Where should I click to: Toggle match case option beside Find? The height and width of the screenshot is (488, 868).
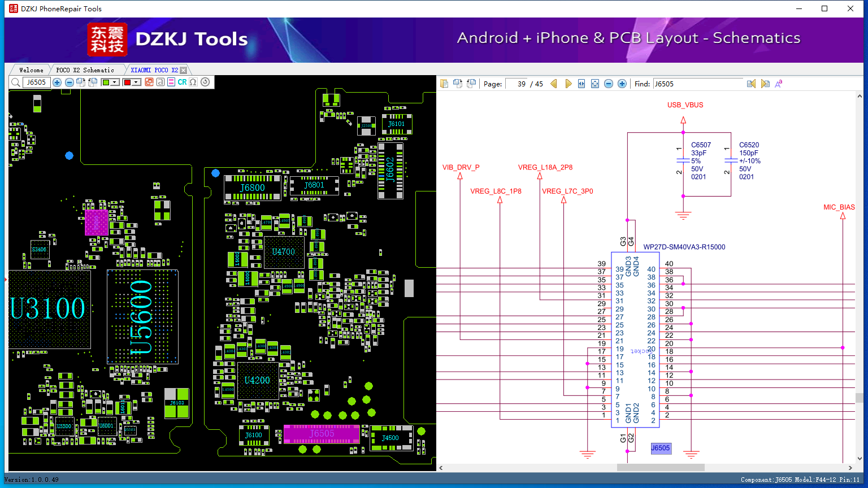779,84
